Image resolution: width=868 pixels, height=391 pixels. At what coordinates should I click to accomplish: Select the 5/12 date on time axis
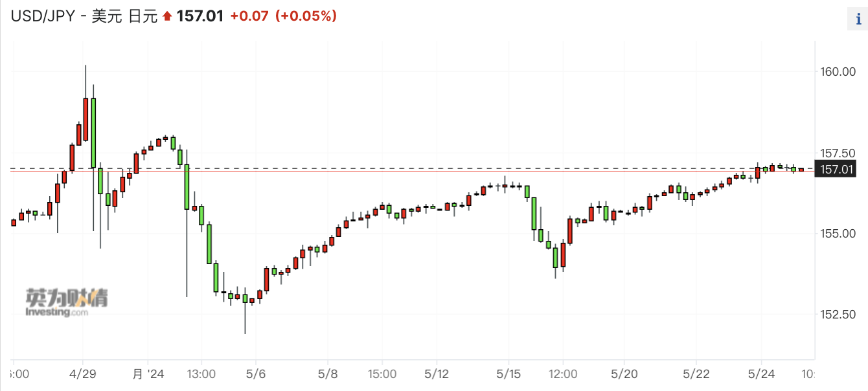pyautogui.click(x=437, y=374)
